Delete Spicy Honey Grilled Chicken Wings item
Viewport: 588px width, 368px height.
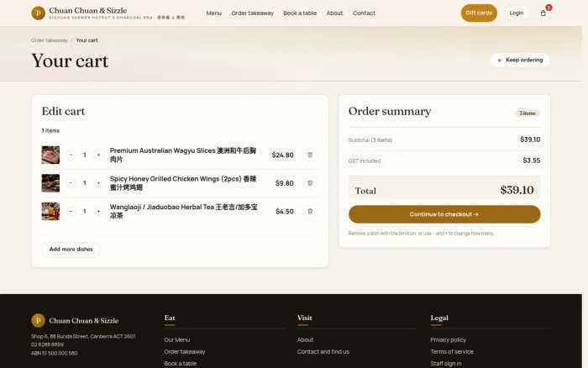pyautogui.click(x=310, y=183)
